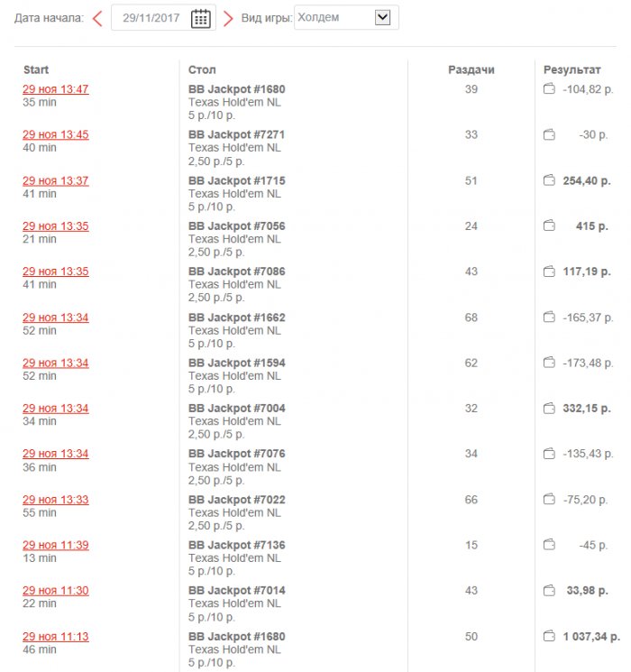
Task: Open session link 29 ноя 13:33
Action: [56, 499]
